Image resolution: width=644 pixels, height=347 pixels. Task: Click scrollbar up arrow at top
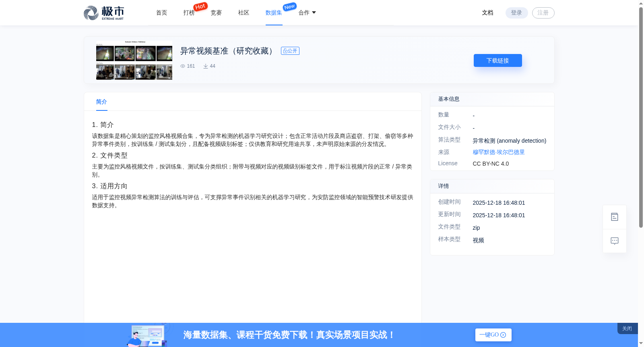(641, 3)
